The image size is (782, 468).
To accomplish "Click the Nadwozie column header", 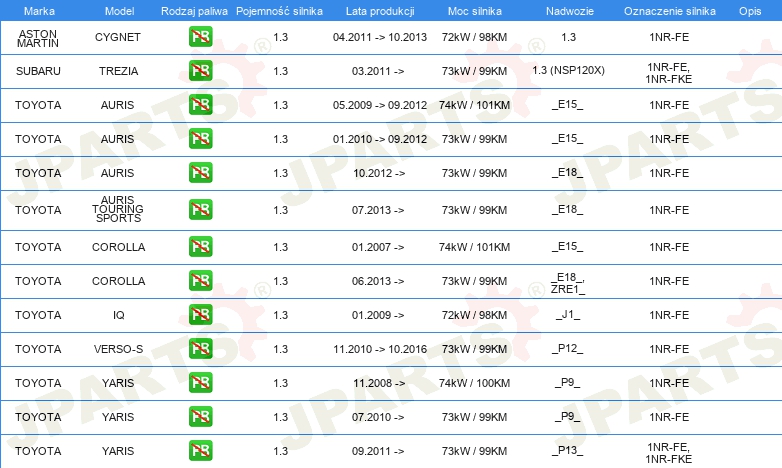I will point(570,11).
